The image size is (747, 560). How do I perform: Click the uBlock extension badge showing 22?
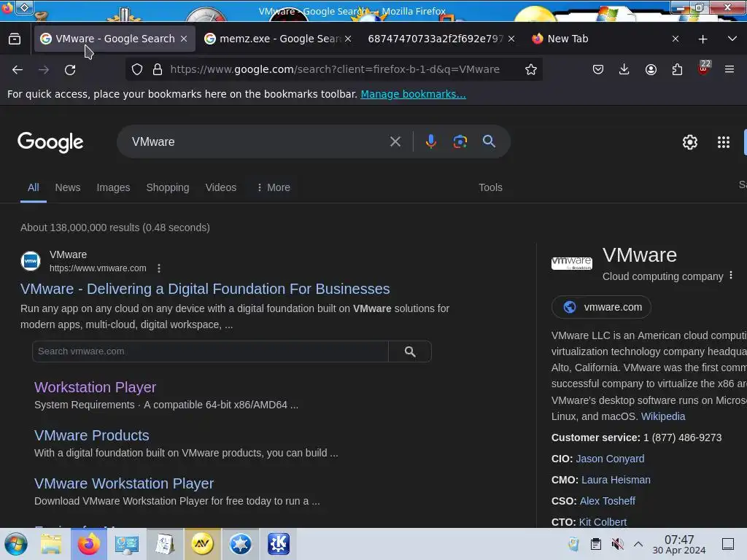click(x=704, y=68)
